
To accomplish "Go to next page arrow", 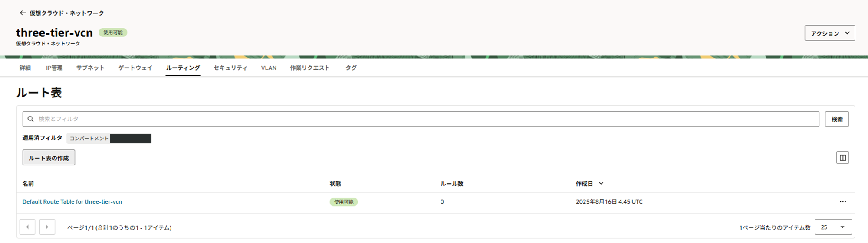I will pos(47,227).
